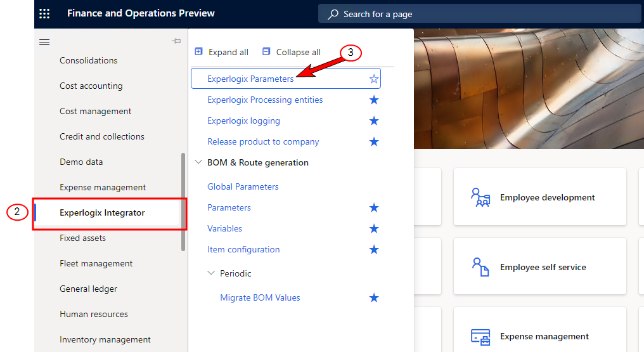Open the Employee self service tile icon
Image resolution: width=644 pixels, height=352 pixels.
pyautogui.click(x=480, y=267)
